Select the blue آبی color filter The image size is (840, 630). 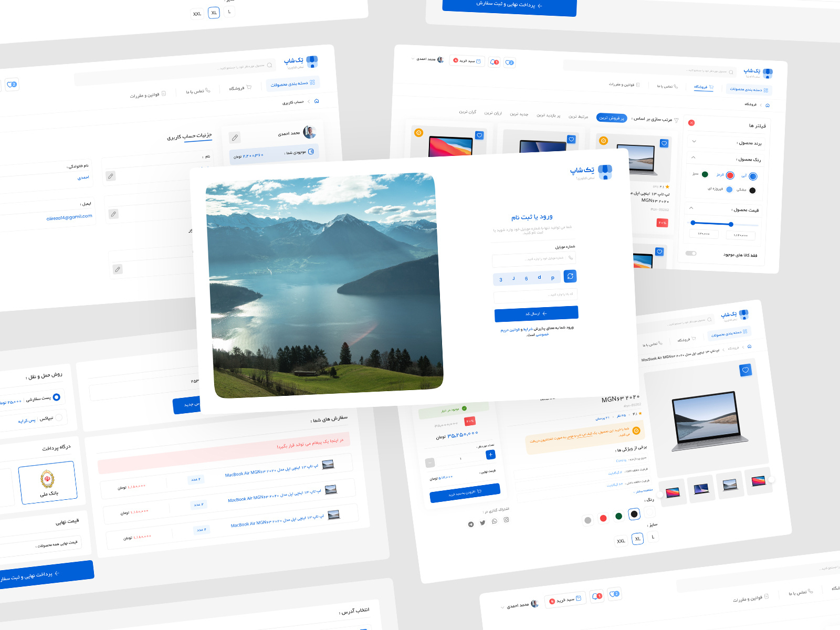(753, 177)
